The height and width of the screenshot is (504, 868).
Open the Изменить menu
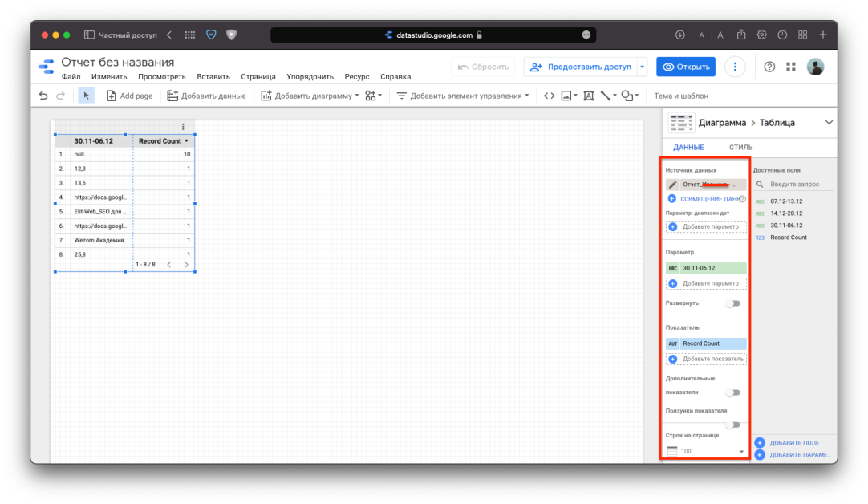109,77
